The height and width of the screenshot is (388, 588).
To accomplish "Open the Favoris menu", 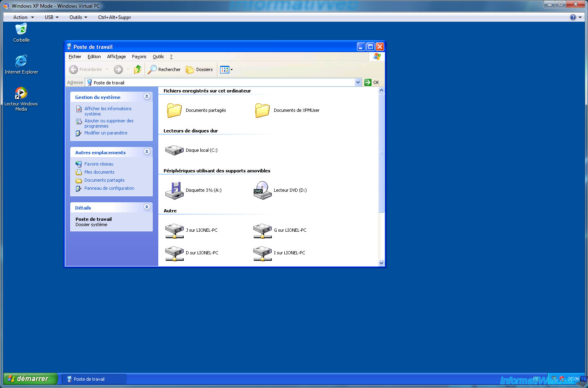I will point(139,57).
